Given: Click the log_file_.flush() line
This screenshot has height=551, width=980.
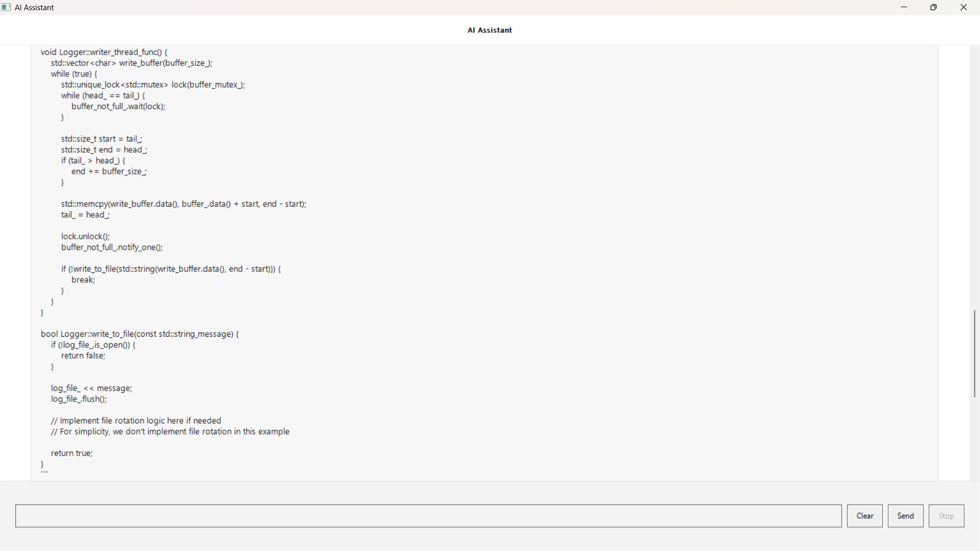Looking at the screenshot, I should pyautogui.click(x=79, y=399).
